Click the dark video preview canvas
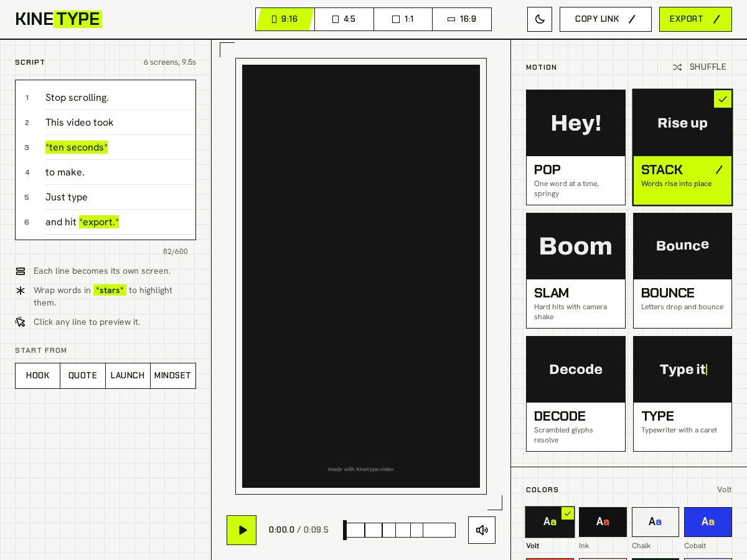 tap(361, 276)
